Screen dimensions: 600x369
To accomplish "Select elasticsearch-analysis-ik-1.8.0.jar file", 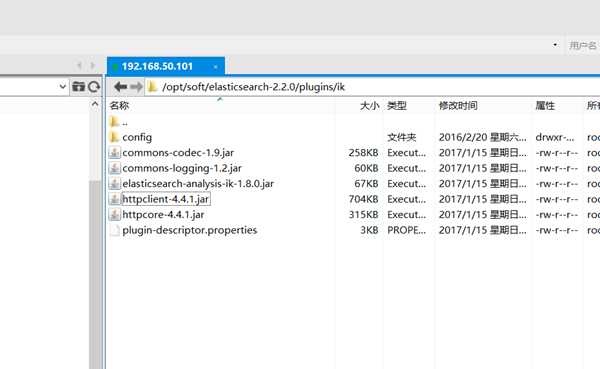I will [x=198, y=184].
